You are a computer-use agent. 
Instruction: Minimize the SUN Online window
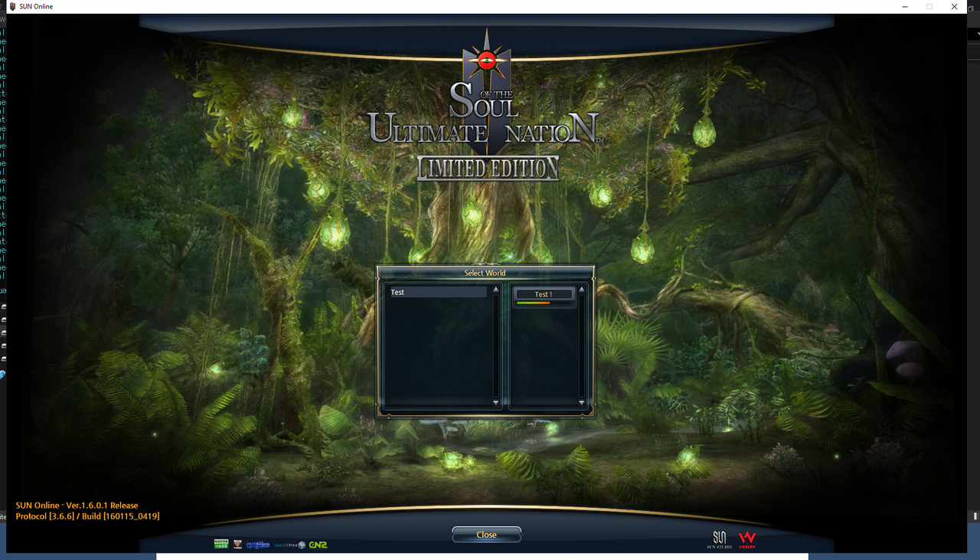[905, 6]
